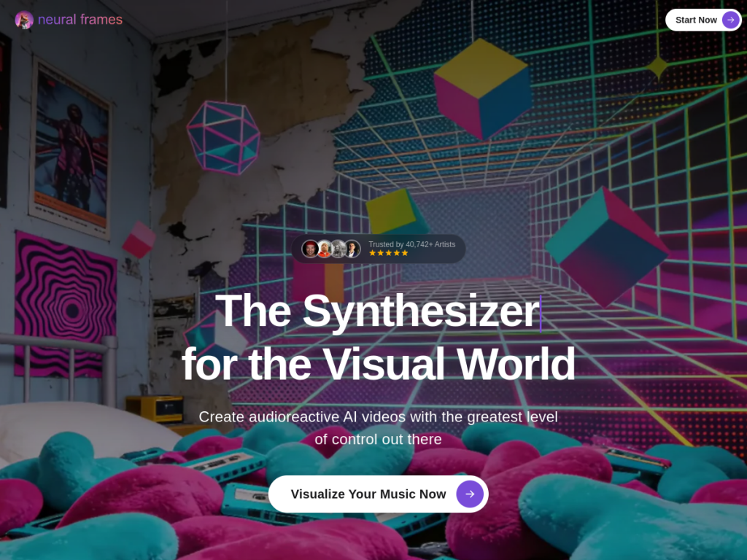Click the fourth artist avatar in suit
Image resolution: width=747 pixels, height=560 pixels.
pyautogui.click(x=352, y=249)
